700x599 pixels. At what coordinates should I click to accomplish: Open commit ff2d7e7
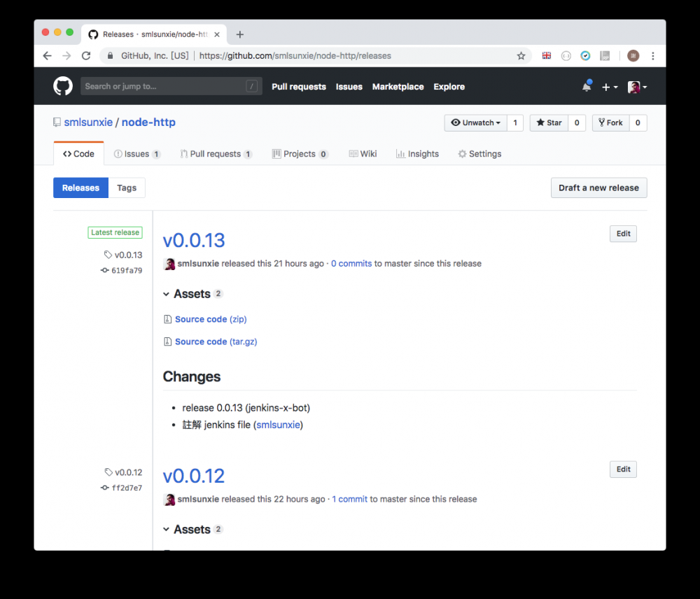coord(121,488)
